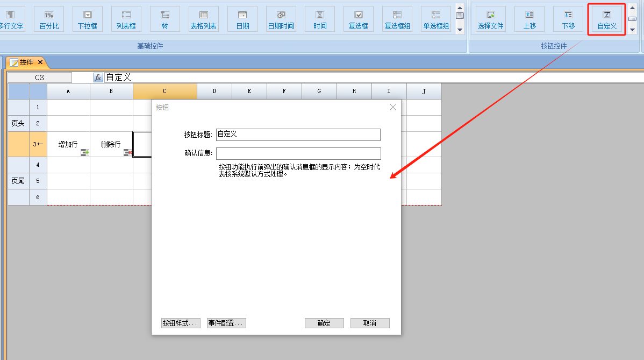Viewport: 644px width, 360px height.
Task: Insert a 百分比 percentage control
Action: pyautogui.click(x=49, y=19)
